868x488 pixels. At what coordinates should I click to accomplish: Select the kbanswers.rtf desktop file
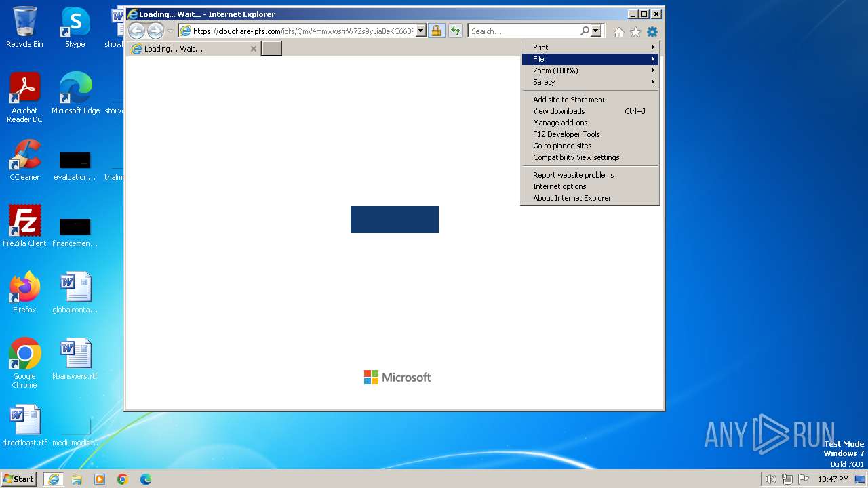[75, 359]
